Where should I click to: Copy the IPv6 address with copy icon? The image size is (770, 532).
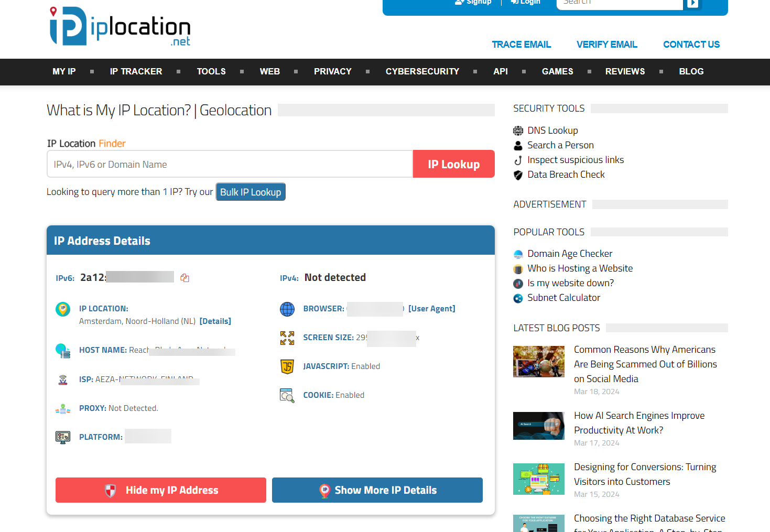point(185,278)
